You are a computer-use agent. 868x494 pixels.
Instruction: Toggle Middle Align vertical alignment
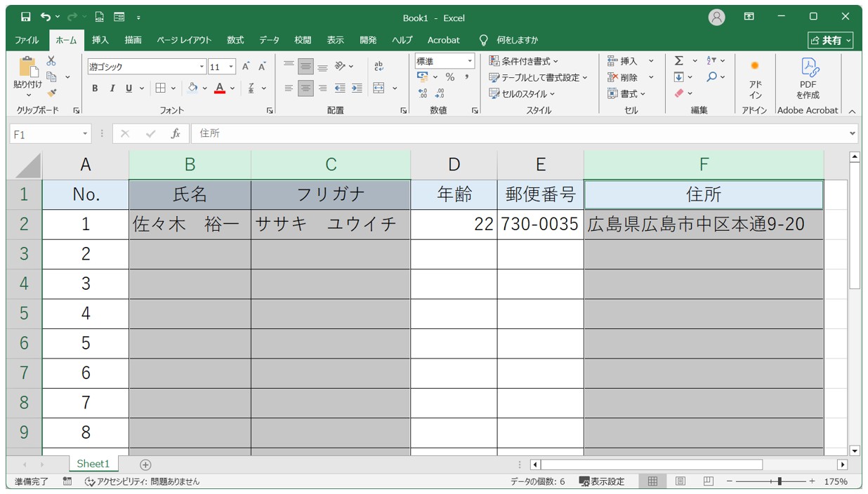[305, 67]
